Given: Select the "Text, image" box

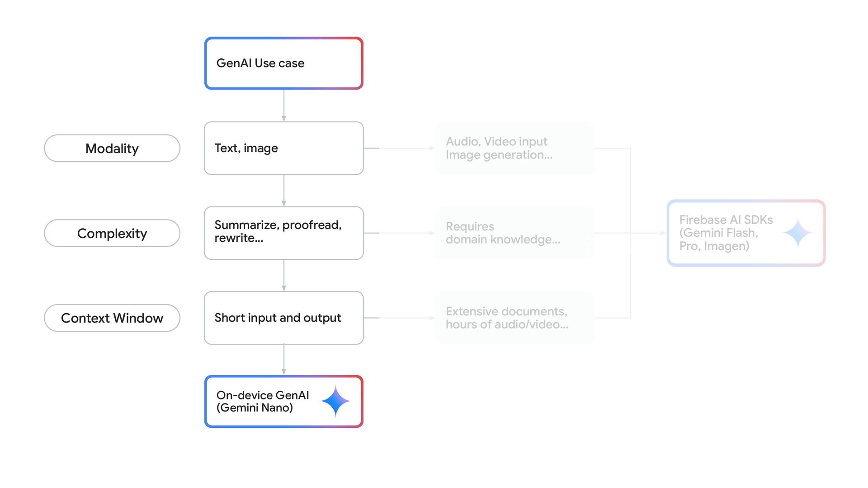Looking at the screenshot, I should 283,148.
